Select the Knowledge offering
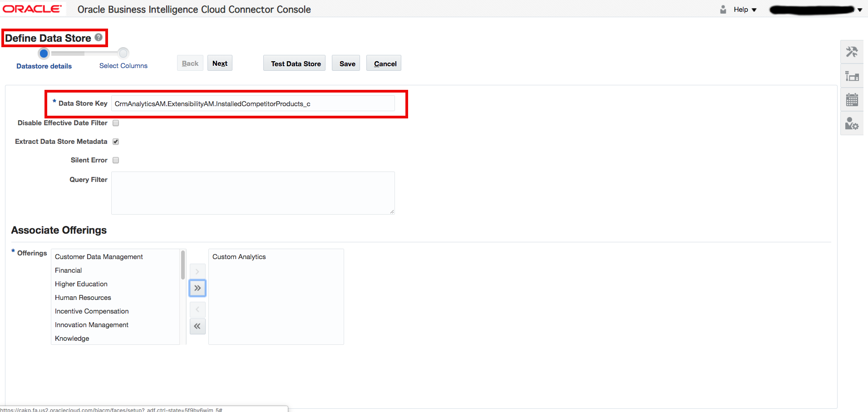This screenshot has width=868, height=412. [x=72, y=338]
